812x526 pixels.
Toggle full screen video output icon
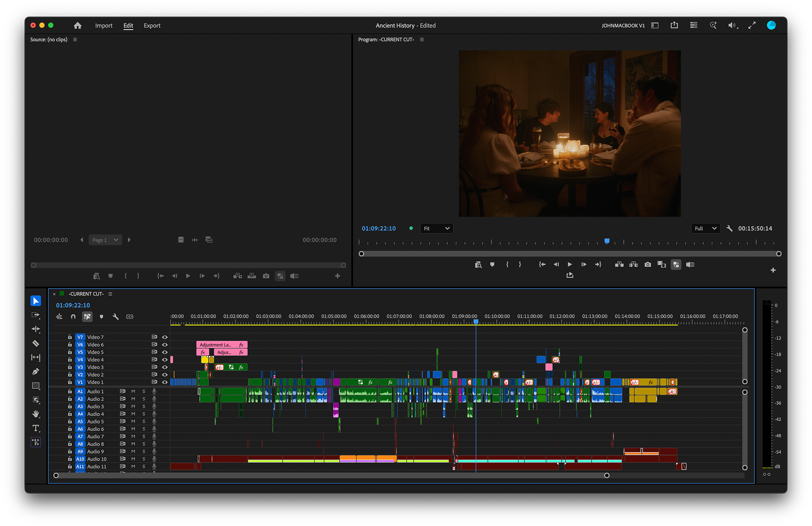point(752,25)
